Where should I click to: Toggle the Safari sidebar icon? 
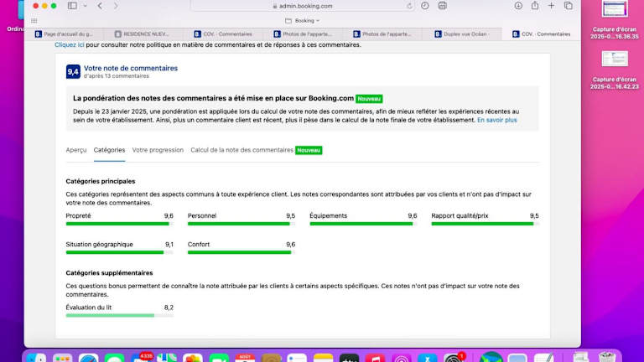(x=72, y=6)
